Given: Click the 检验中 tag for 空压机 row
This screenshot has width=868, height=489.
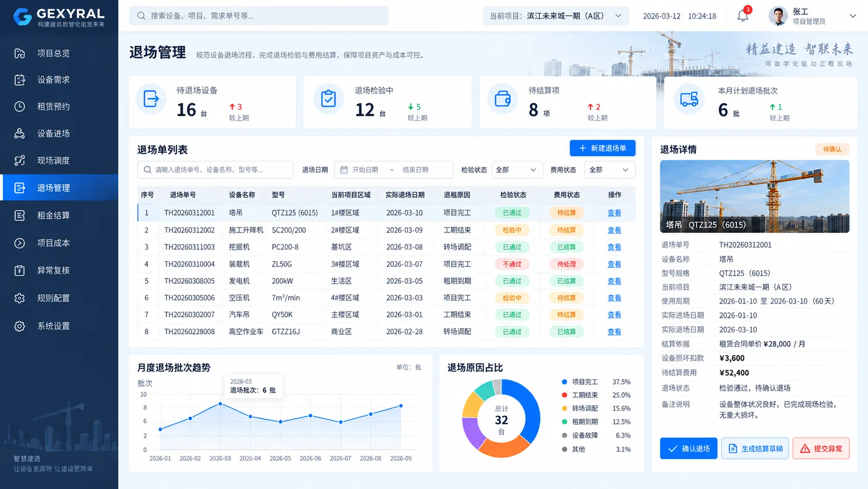Looking at the screenshot, I should coord(512,298).
